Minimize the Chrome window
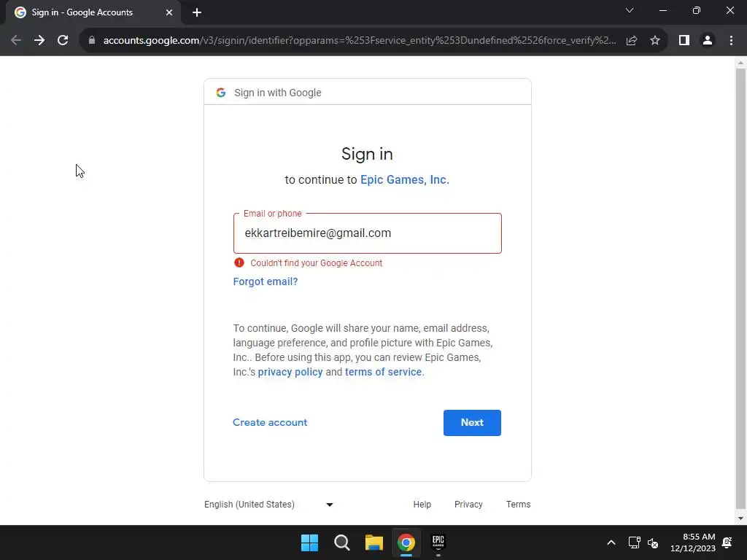This screenshot has width=747, height=560. click(x=662, y=10)
